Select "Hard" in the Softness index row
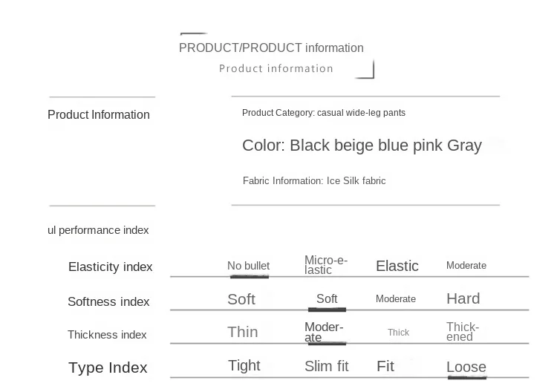 coord(463,298)
